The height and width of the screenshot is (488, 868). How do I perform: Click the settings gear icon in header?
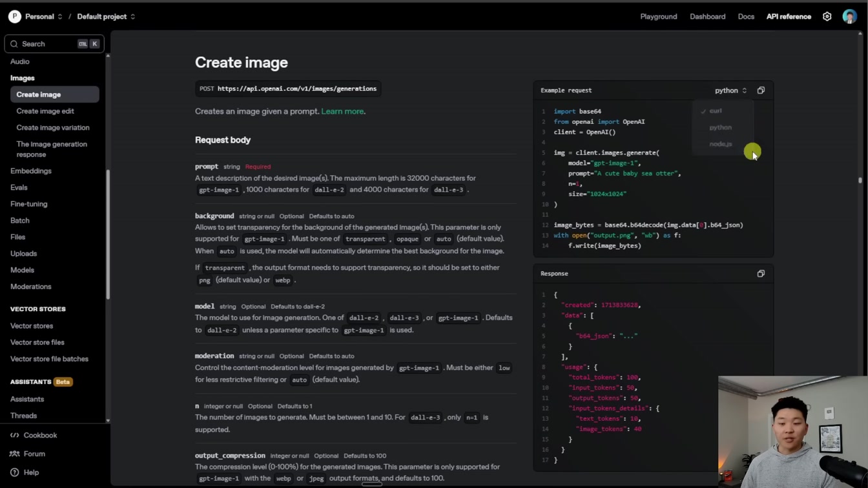click(827, 17)
